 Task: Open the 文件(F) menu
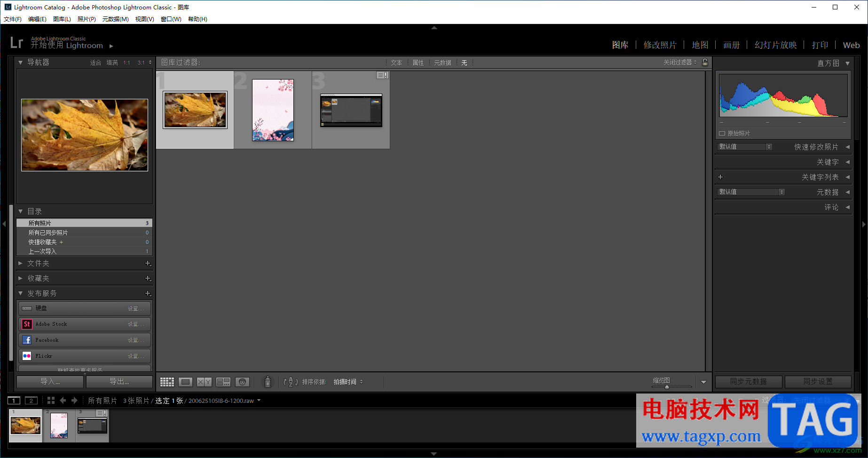coord(13,19)
